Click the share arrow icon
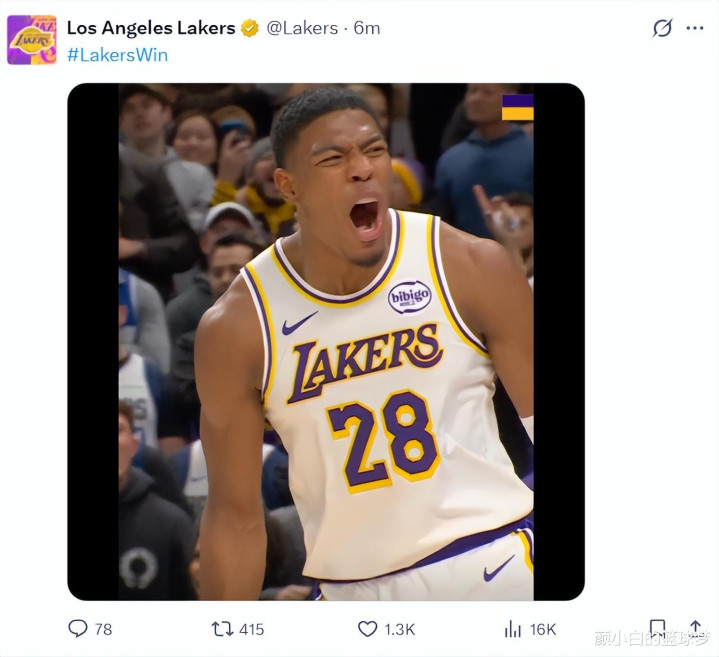719x657 pixels. tap(695, 628)
